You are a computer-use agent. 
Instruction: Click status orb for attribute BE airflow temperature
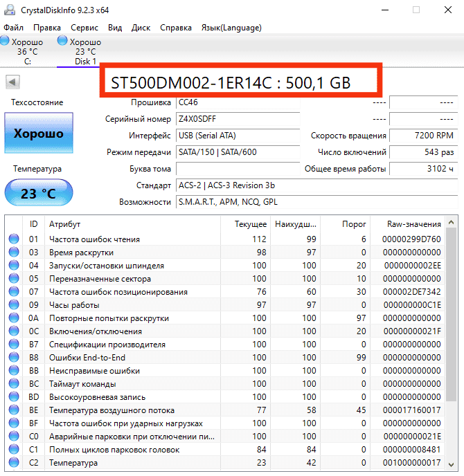click(x=14, y=410)
